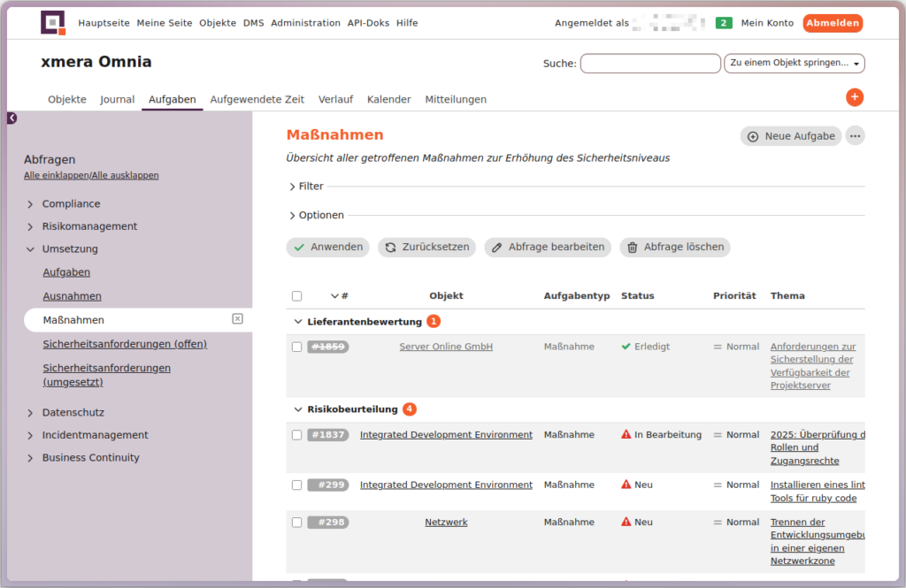Open 'Zu einem Objekt springen' dropdown
This screenshot has height=588, width=906.
794,64
